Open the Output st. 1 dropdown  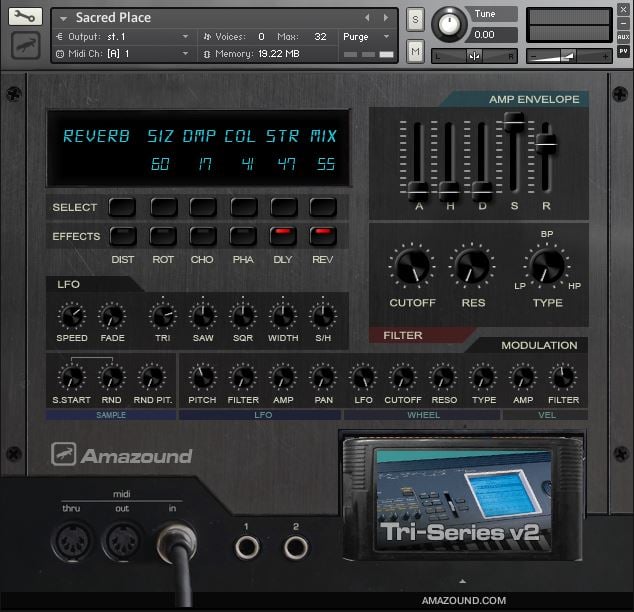[x=123, y=37]
